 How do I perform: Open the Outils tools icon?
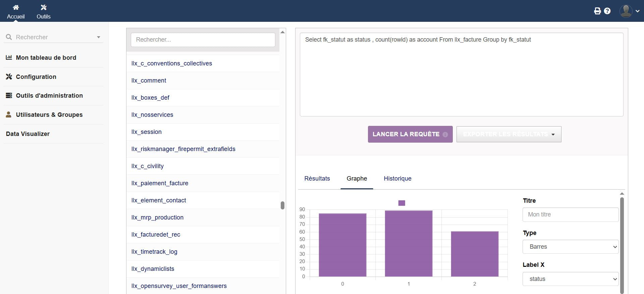click(43, 7)
